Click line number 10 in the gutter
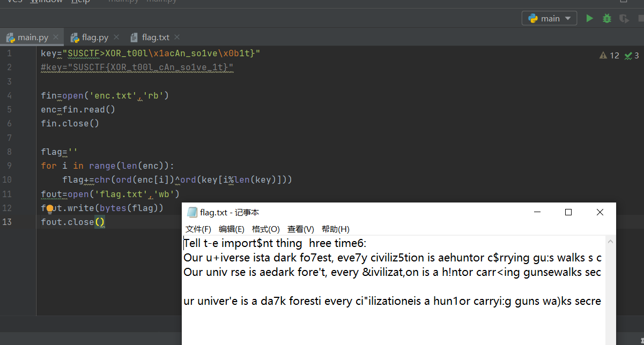 point(7,179)
